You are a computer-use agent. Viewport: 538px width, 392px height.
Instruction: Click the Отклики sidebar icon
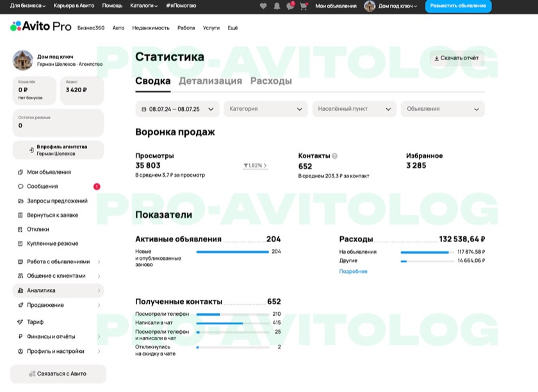pos(20,229)
